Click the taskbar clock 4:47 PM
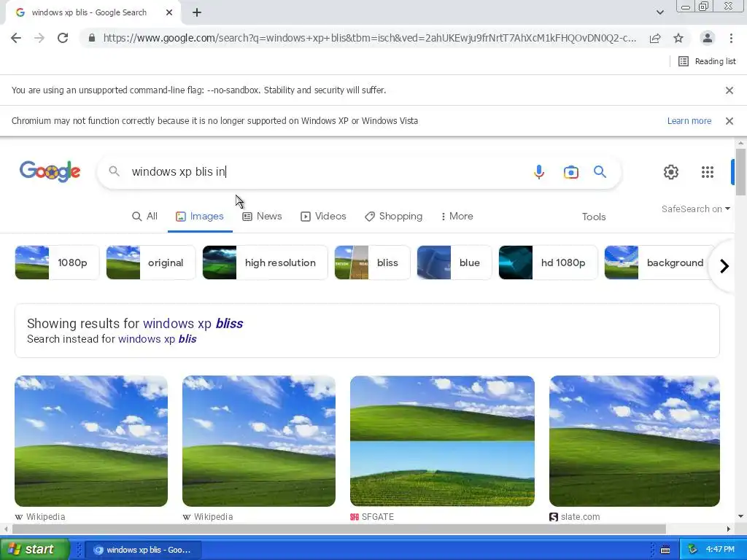This screenshot has height=560, width=747. pyautogui.click(x=720, y=550)
